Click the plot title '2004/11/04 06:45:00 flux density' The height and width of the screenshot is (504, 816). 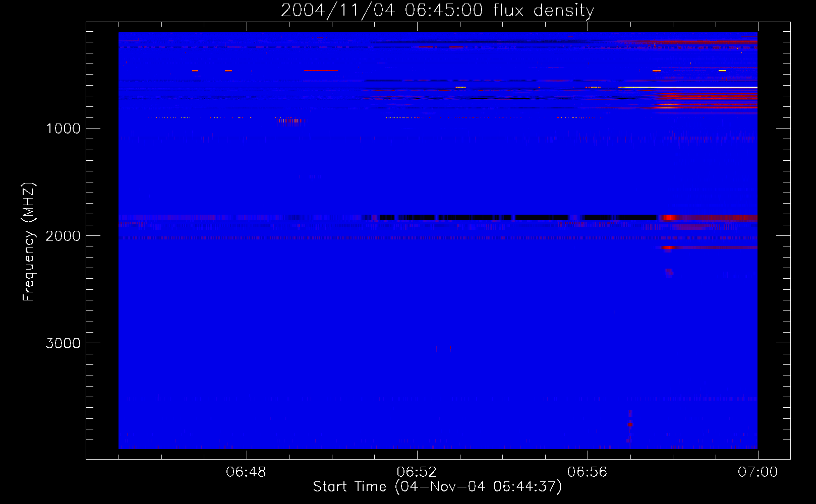(x=437, y=10)
